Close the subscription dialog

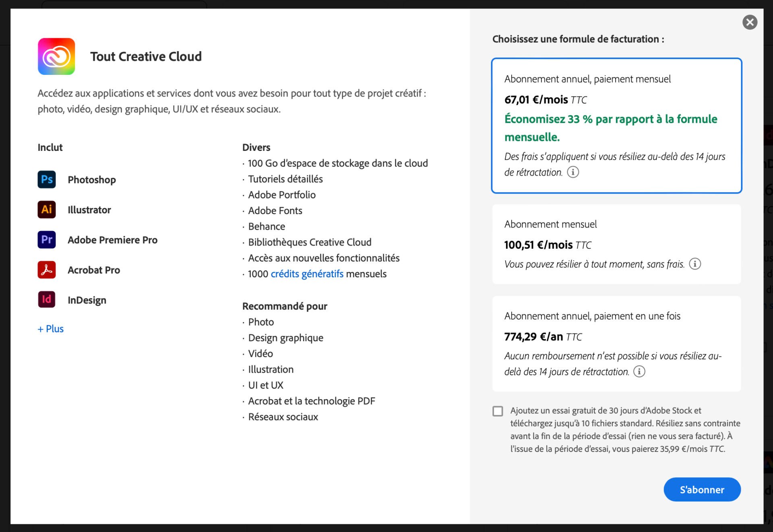tap(750, 22)
